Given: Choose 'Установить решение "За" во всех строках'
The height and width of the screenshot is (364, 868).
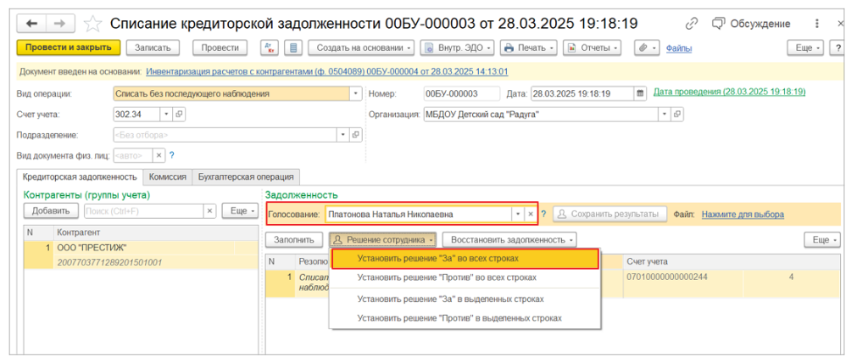Looking at the screenshot, I should (437, 258).
